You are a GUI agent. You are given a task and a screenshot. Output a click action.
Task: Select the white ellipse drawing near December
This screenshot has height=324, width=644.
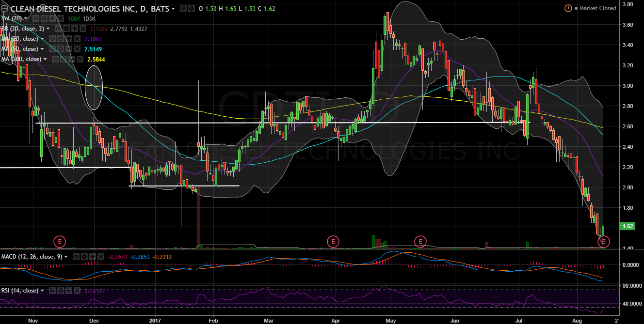94,87
